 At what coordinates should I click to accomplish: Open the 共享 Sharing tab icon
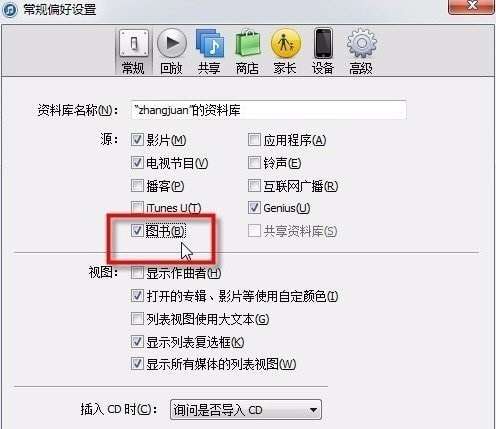point(209,43)
